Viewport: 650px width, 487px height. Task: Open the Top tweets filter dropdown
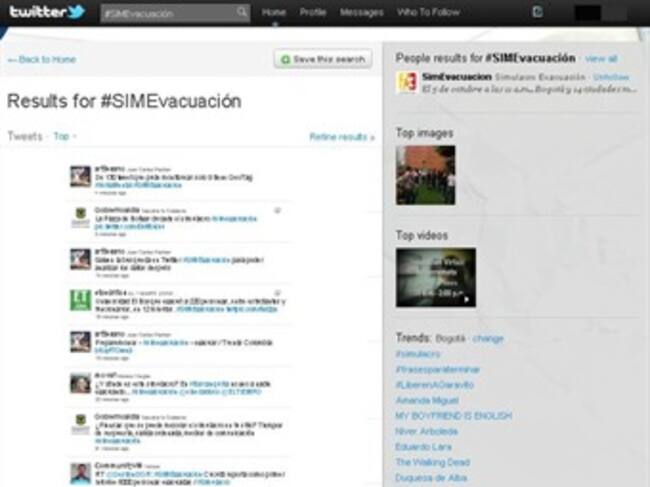63,136
